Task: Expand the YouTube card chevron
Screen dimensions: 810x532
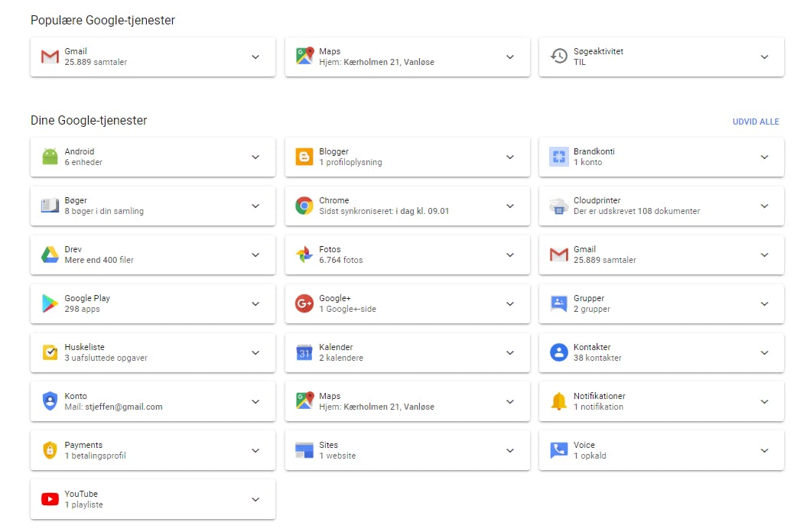Action: (255, 499)
